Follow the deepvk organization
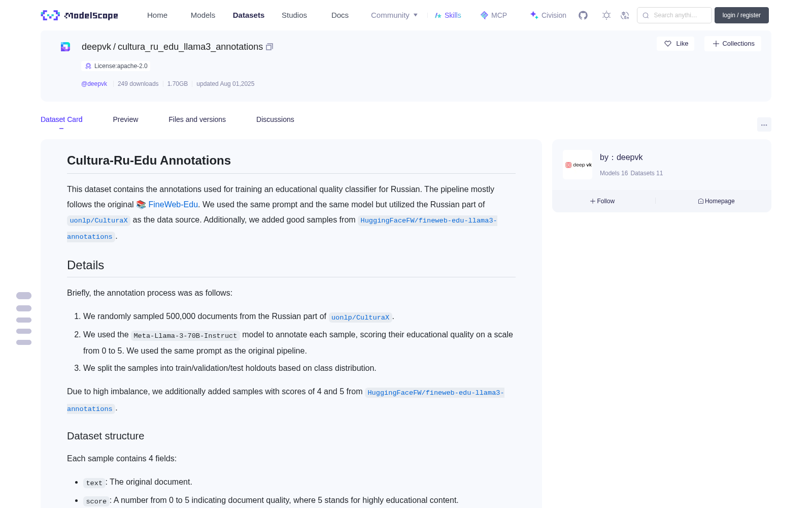The image size is (812, 508). (x=602, y=201)
